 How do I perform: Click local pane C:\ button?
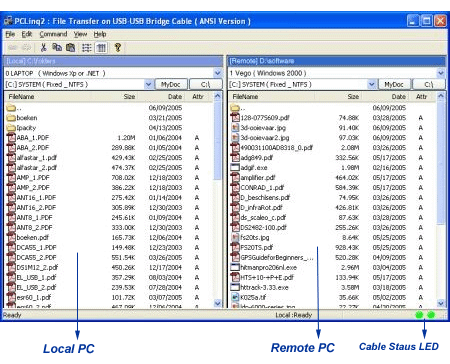(206, 84)
